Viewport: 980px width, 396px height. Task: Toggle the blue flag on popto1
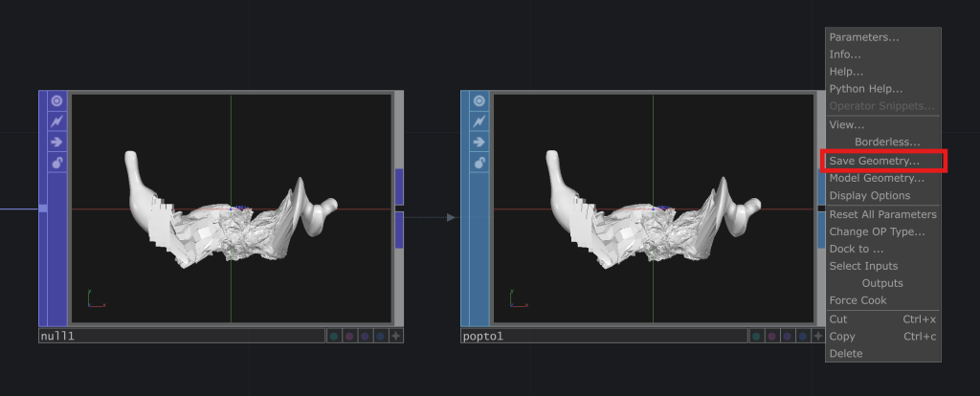(x=803, y=336)
